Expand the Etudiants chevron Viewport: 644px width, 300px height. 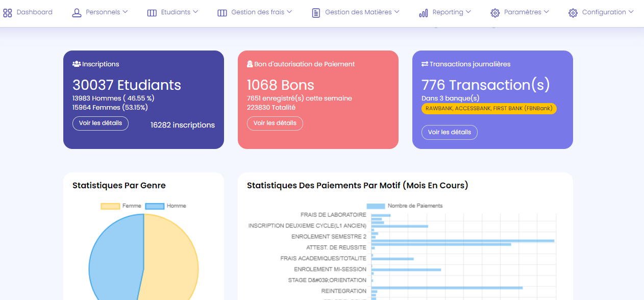195,12
